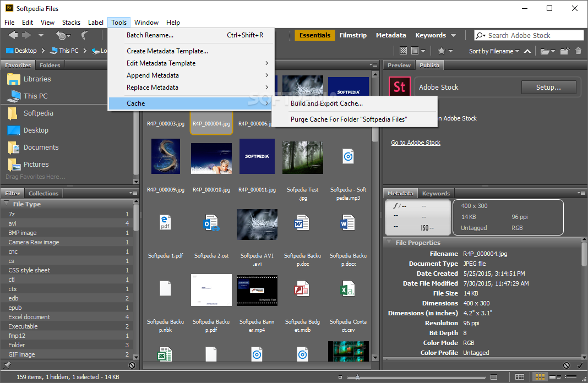This screenshot has width=588, height=383.
Task: Choose Create Metadata Template
Action: (191, 51)
